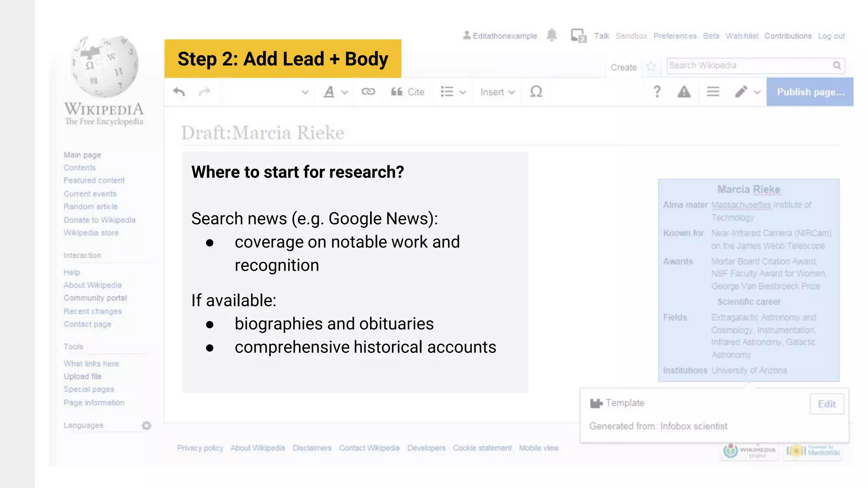Open Wikipedia store
Image resolution: width=868 pixels, height=488 pixels.
(x=91, y=233)
